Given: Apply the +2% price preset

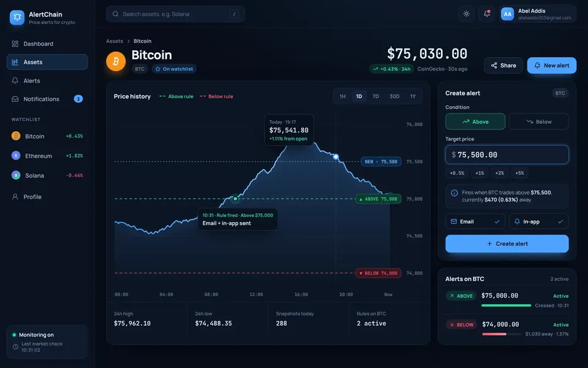Looking at the screenshot, I should tap(500, 173).
